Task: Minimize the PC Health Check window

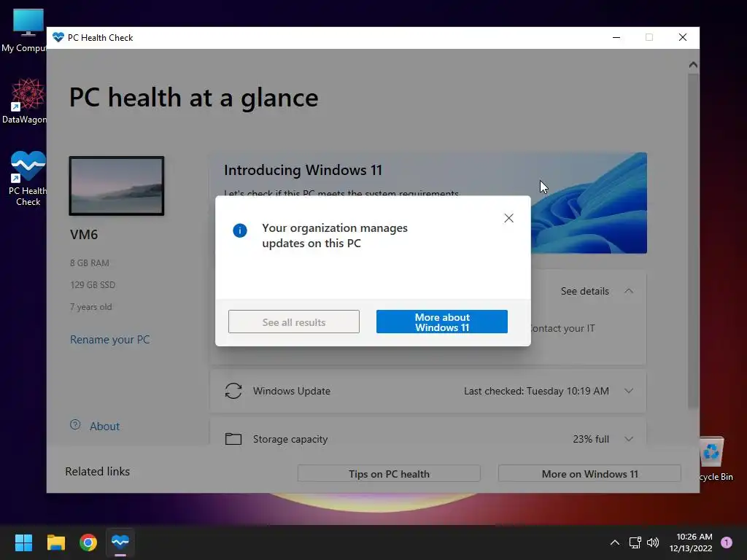Action: click(x=616, y=37)
